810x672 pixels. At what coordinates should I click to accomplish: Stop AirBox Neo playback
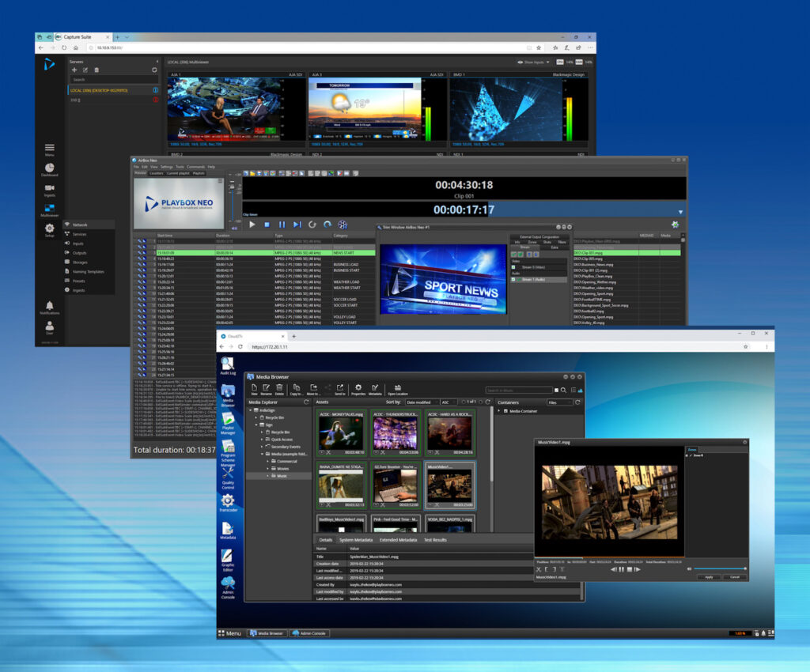click(267, 225)
